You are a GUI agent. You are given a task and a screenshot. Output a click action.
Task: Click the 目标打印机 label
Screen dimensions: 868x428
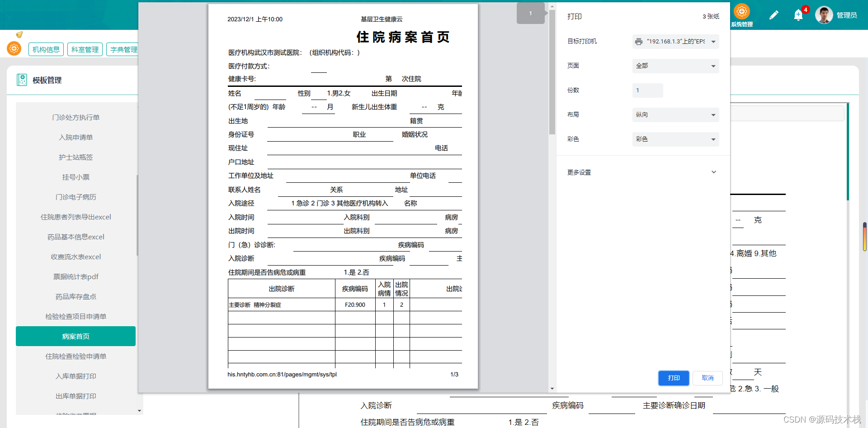(x=582, y=41)
